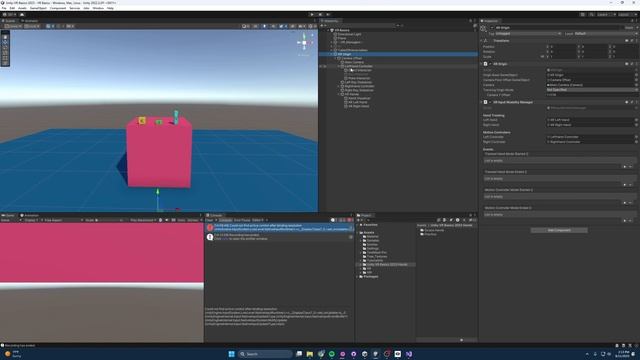The image size is (640, 360).
Task: Add entry to Tracked Hand Mode Started event
Action: click(624, 167)
